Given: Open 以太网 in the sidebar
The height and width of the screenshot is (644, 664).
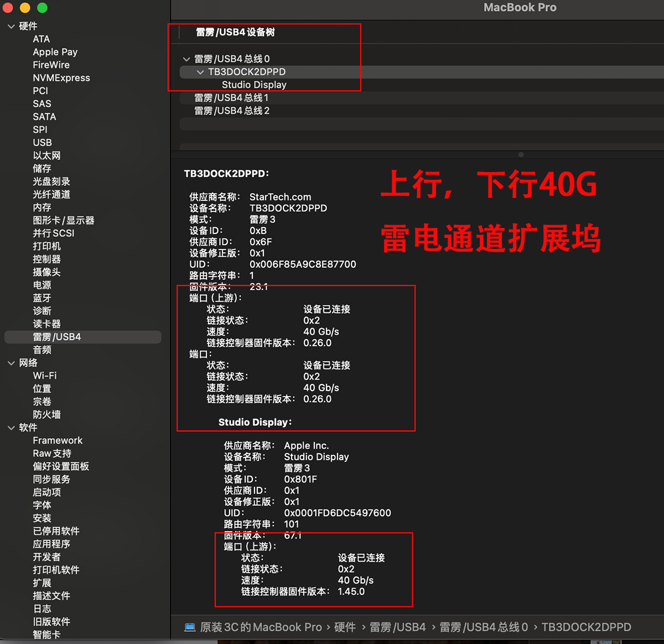Looking at the screenshot, I should click(46, 155).
